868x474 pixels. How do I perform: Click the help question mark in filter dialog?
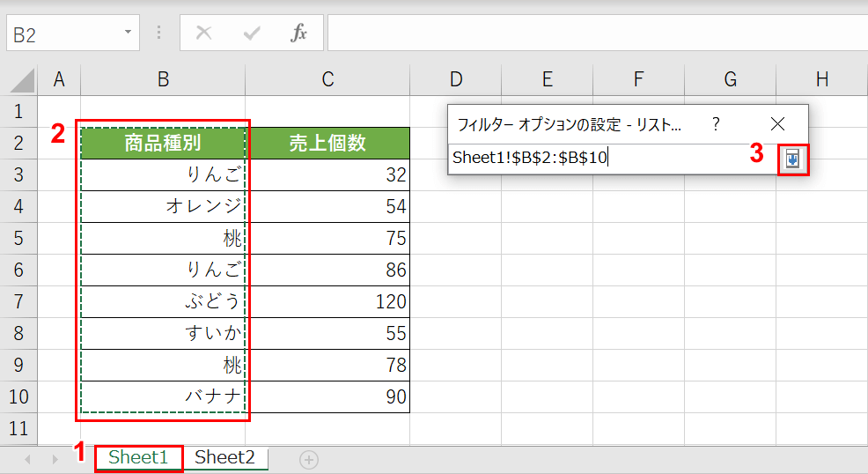point(716,123)
